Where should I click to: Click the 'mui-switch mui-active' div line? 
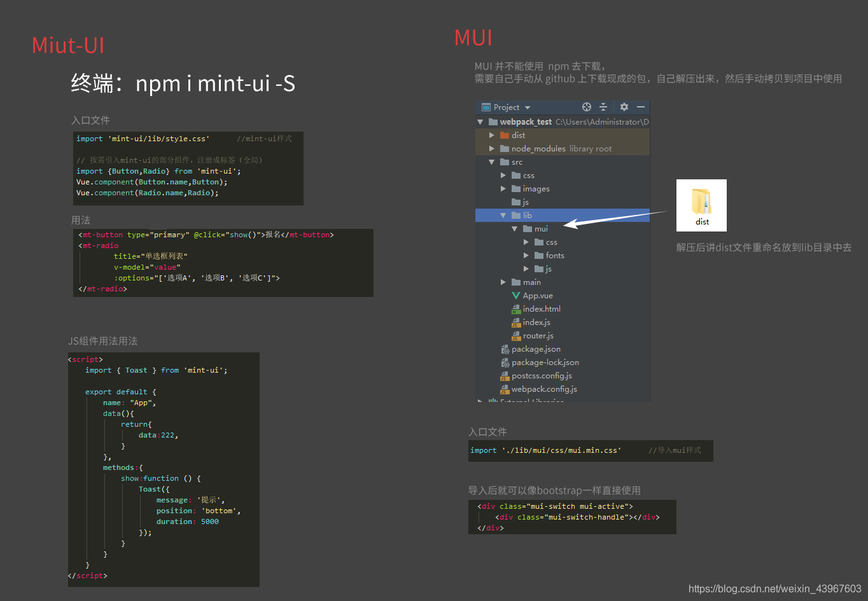click(555, 506)
